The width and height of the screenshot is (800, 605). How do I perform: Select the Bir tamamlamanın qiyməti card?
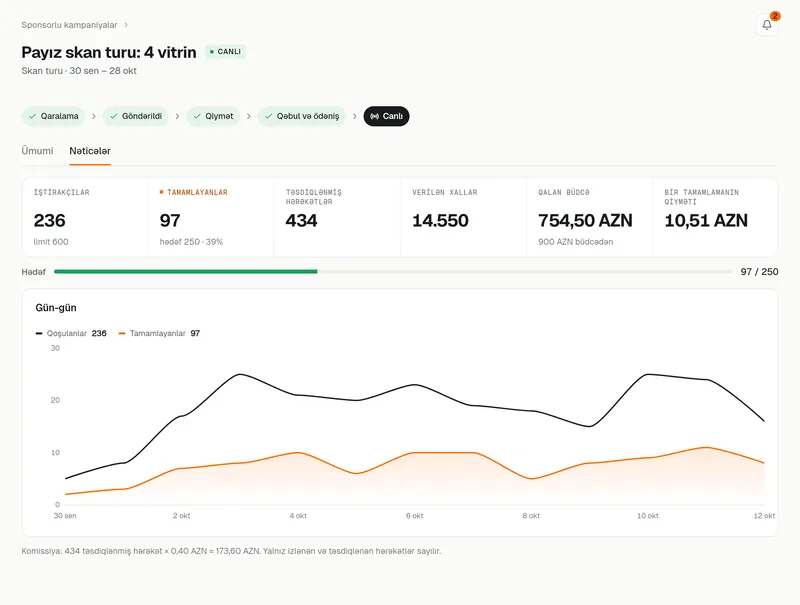coord(715,217)
